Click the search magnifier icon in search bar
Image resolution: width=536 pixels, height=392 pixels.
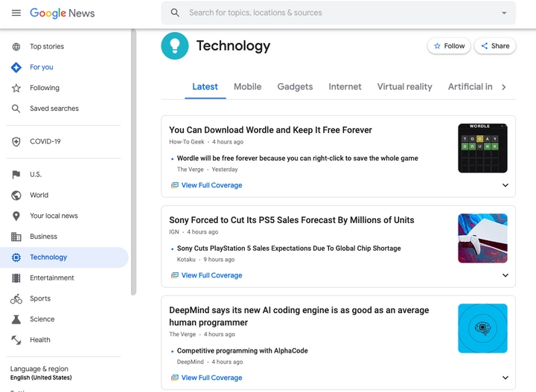click(x=175, y=13)
